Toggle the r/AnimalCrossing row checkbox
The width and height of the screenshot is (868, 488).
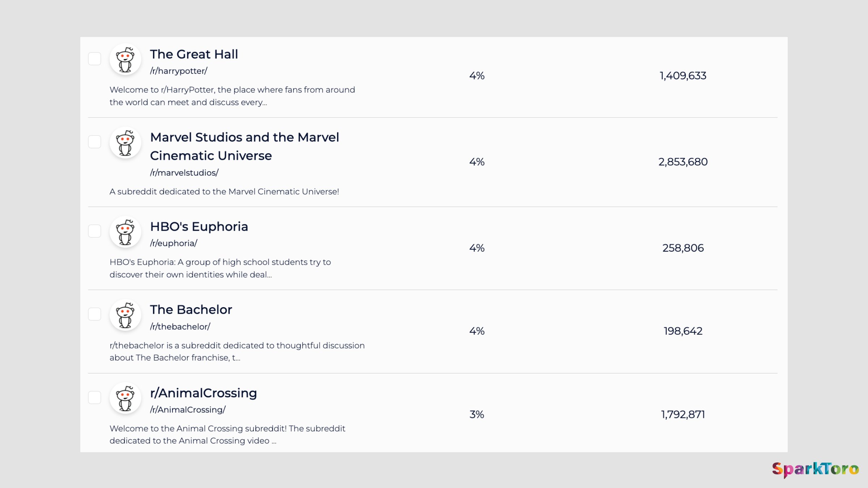(x=94, y=397)
